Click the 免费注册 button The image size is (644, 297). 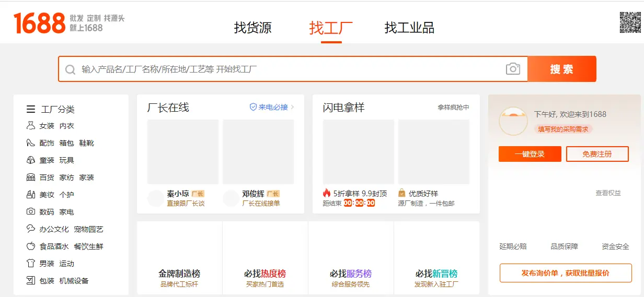click(597, 154)
